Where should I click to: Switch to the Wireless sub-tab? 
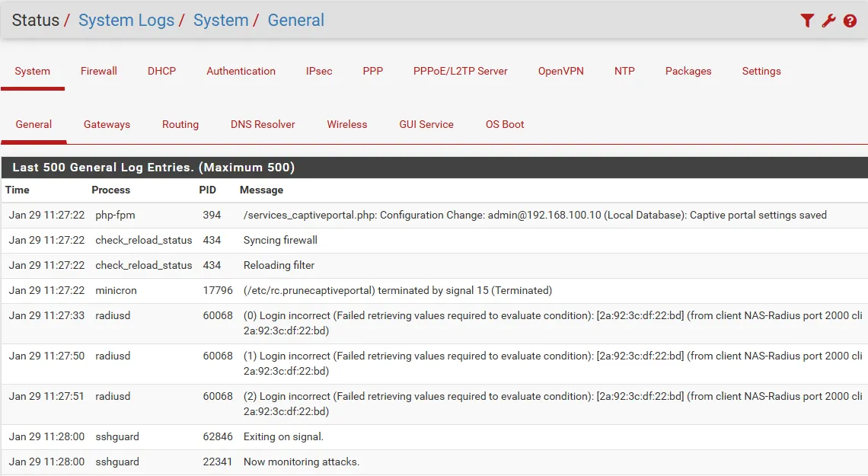[346, 125]
